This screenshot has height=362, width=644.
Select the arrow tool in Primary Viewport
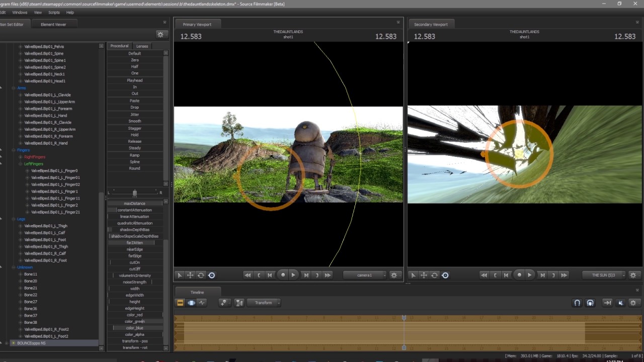[180, 275]
